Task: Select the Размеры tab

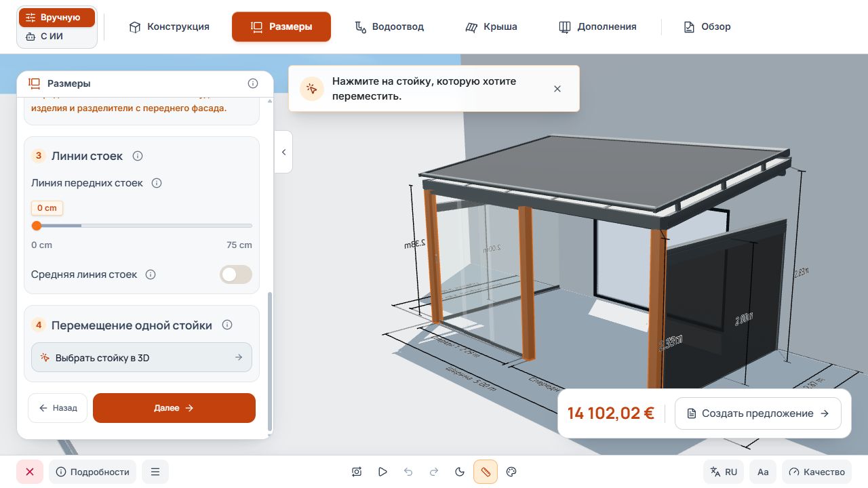Action: coord(281,27)
